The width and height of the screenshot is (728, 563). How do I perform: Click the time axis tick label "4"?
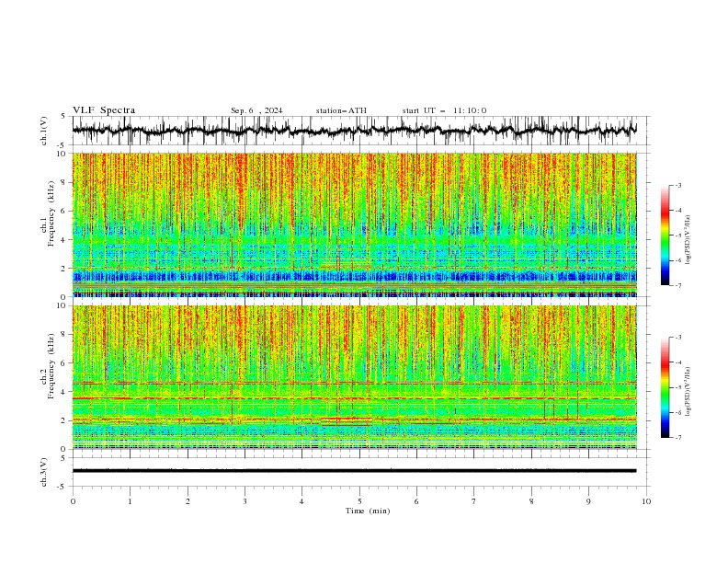301,501
